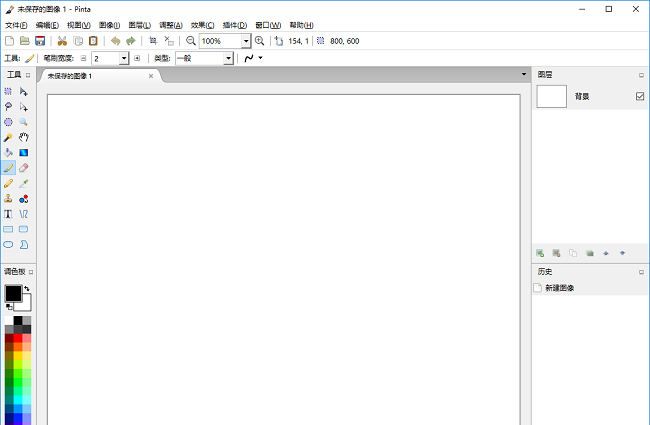Toggle visibility checkbox of 背景 layer

point(640,96)
